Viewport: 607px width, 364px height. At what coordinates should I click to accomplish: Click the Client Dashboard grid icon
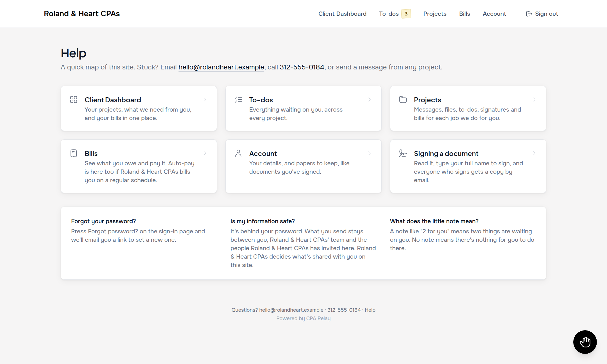click(74, 100)
